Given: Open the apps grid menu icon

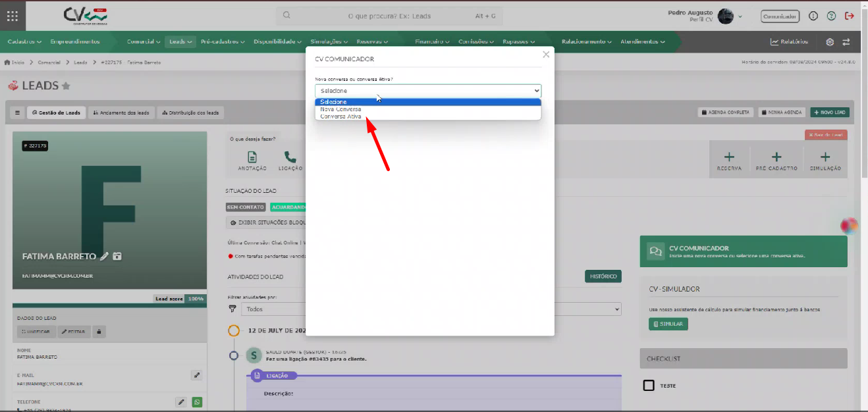Looking at the screenshot, I should click(13, 16).
